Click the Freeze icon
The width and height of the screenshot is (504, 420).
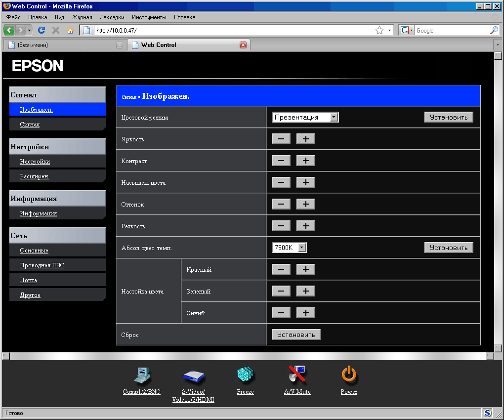click(245, 375)
